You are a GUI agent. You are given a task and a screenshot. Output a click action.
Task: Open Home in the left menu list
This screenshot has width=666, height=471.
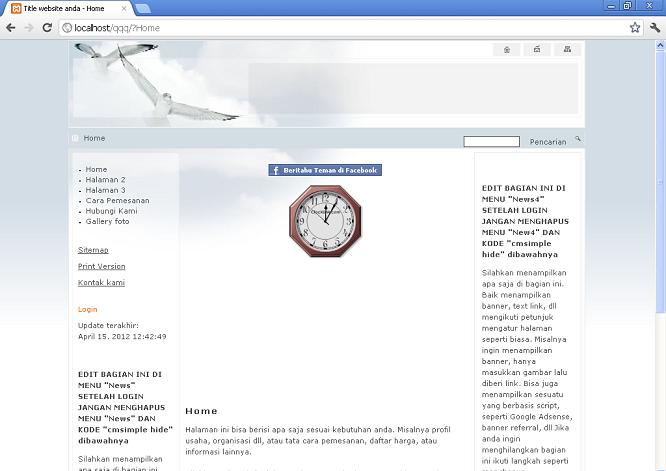click(96, 169)
